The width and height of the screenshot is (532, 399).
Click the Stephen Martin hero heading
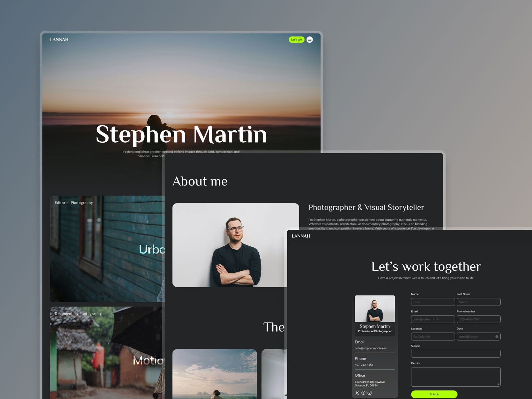click(x=181, y=134)
